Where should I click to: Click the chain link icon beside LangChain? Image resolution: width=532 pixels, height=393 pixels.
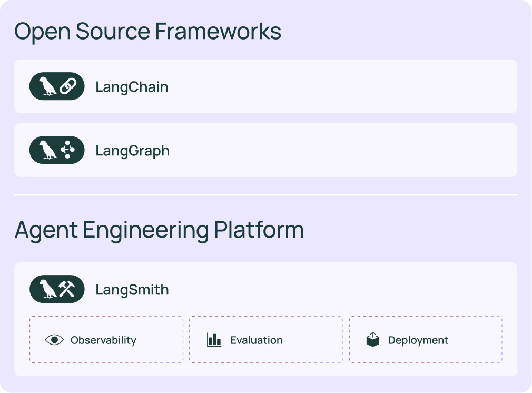click(67, 86)
